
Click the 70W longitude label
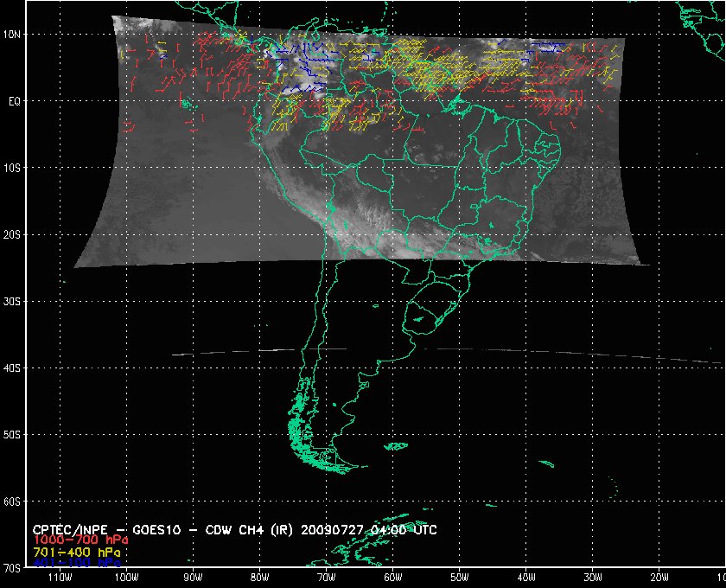pyautogui.click(x=327, y=578)
